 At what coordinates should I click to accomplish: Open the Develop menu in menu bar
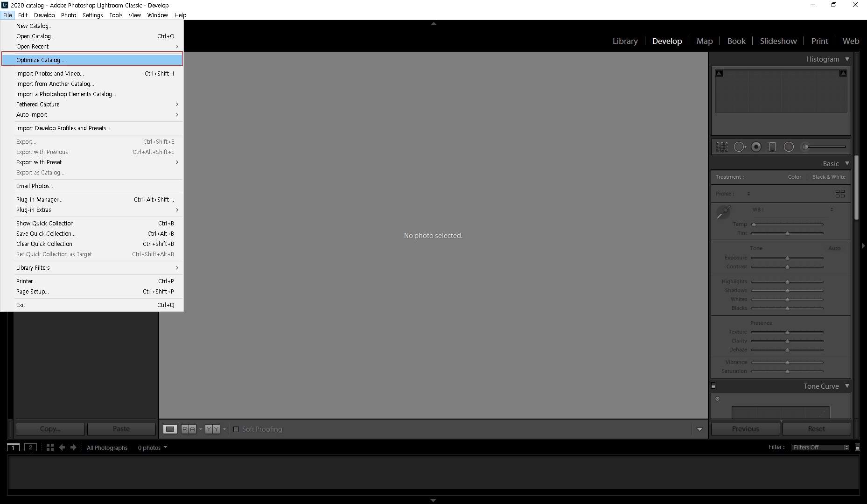point(44,15)
